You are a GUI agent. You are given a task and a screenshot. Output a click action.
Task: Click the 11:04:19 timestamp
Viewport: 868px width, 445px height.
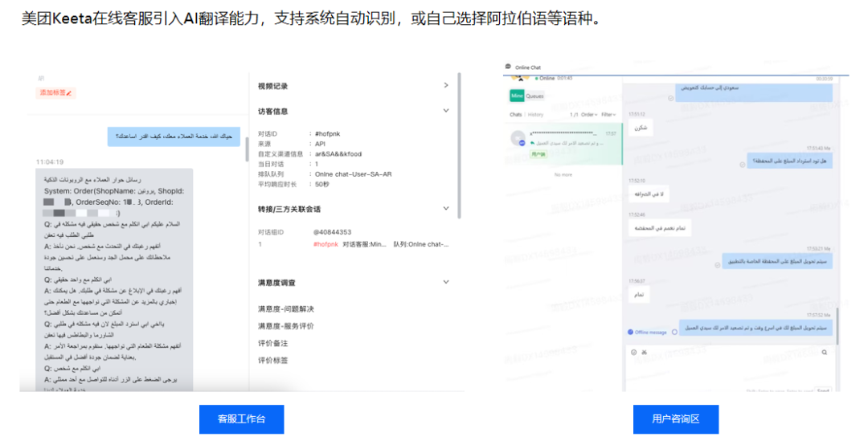50,162
